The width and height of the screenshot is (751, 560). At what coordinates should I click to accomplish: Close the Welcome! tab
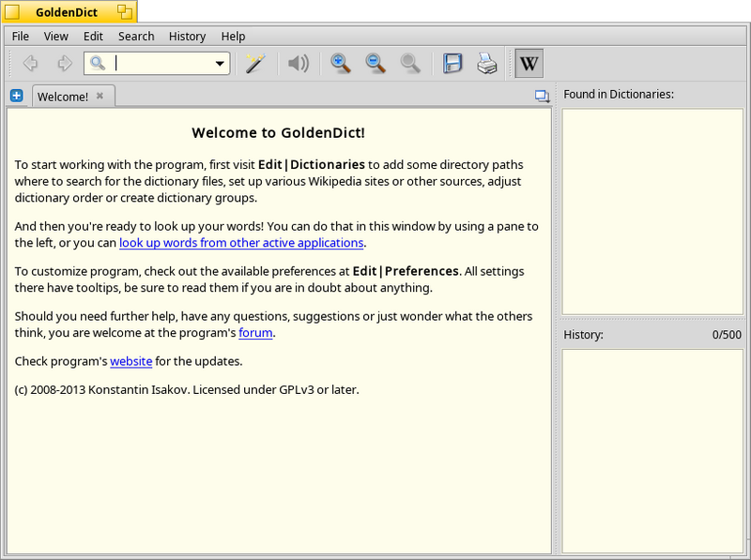click(100, 96)
